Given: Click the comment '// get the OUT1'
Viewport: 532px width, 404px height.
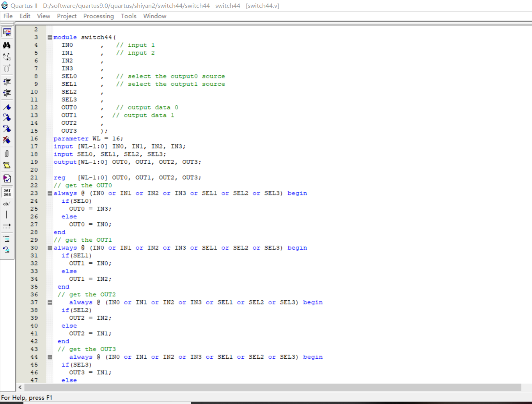Looking at the screenshot, I should (83, 240).
